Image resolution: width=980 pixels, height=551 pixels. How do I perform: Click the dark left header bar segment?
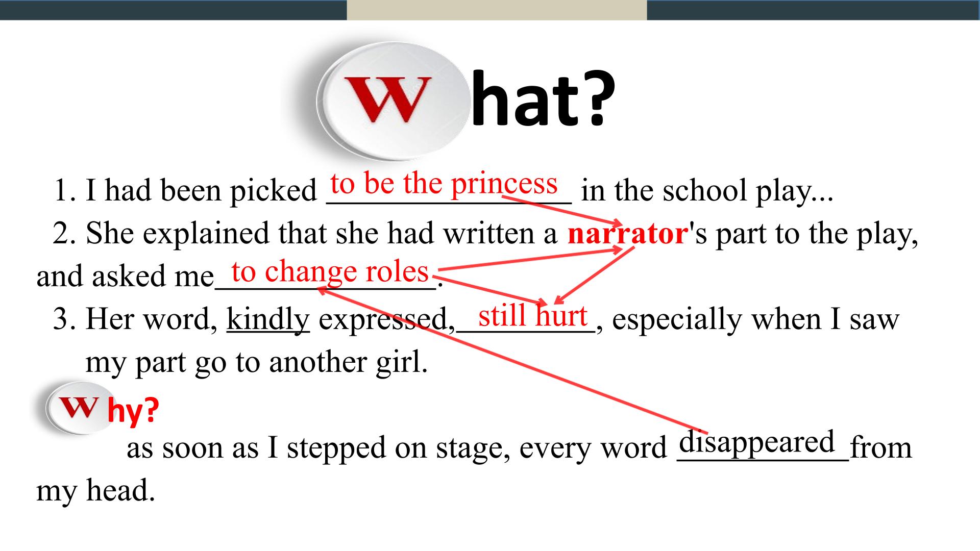point(174,10)
